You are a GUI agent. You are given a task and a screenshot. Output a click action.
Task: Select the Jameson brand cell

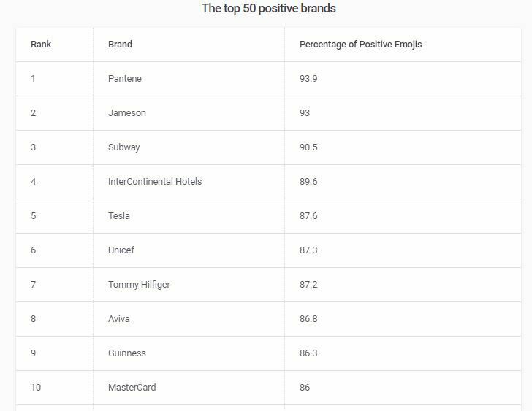127,113
